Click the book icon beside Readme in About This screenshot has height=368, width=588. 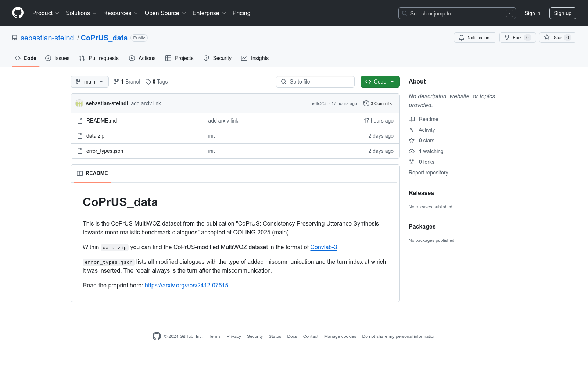point(412,119)
